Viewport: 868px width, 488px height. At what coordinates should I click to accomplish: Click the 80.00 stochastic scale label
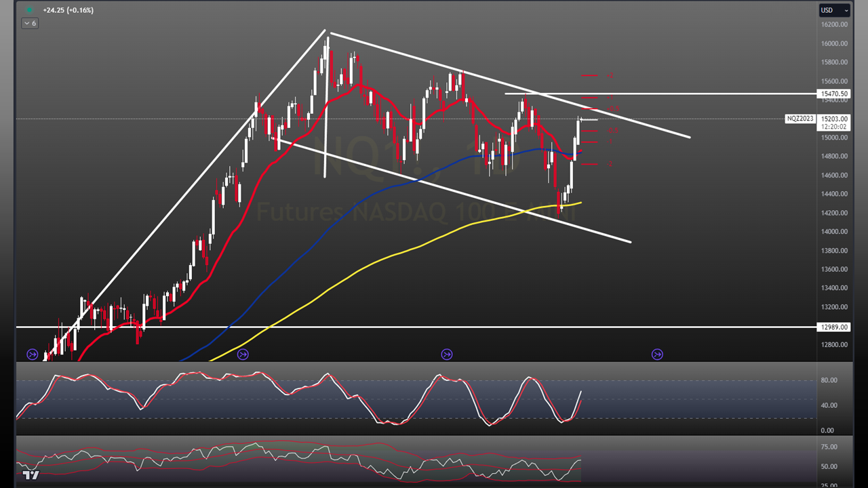tap(828, 380)
